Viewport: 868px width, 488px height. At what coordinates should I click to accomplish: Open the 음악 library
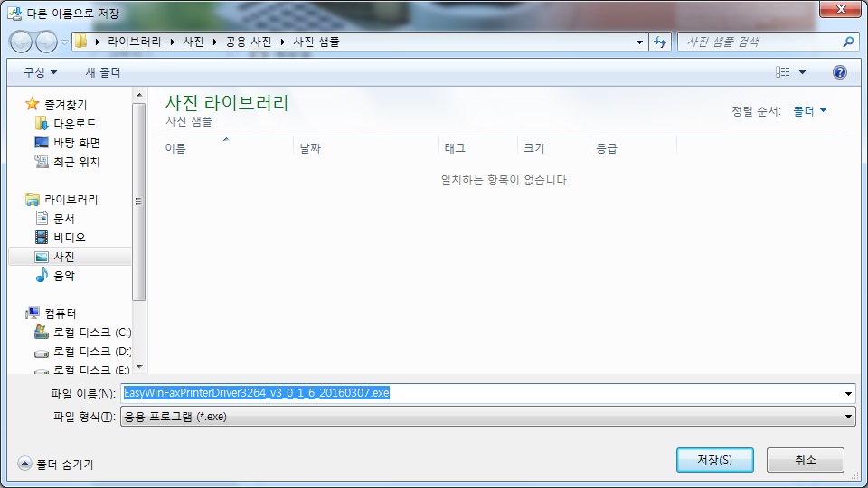tap(63, 276)
